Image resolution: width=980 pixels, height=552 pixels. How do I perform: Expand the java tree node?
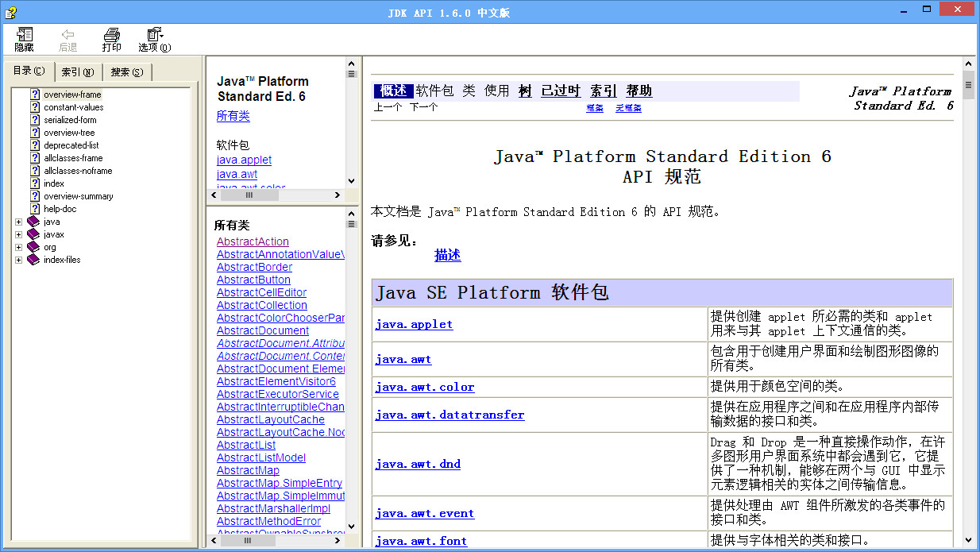pyautogui.click(x=19, y=222)
